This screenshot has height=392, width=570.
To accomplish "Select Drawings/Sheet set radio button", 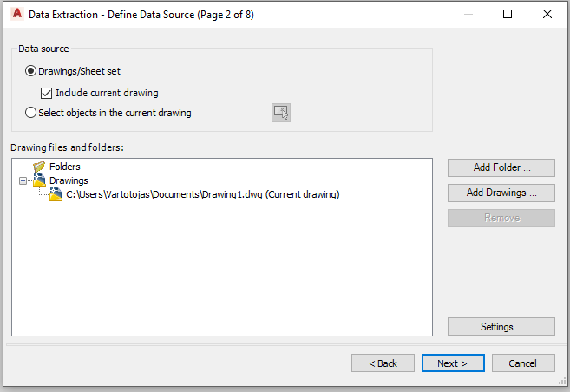I will coord(30,71).
